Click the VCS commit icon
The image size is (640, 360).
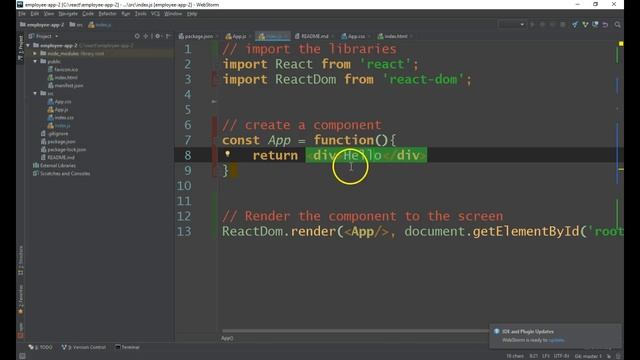pos(585,24)
